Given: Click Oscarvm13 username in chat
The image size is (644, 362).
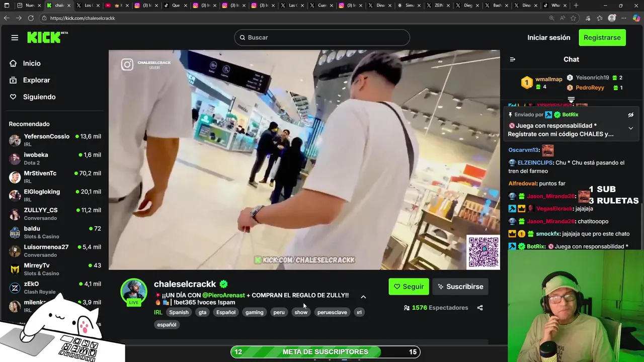Looking at the screenshot, I should [x=523, y=150].
